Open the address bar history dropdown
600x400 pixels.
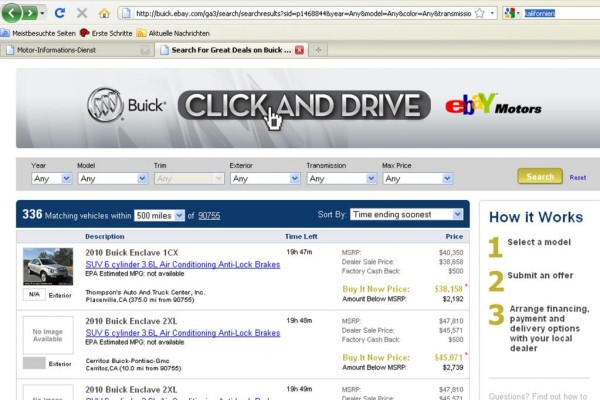point(492,13)
